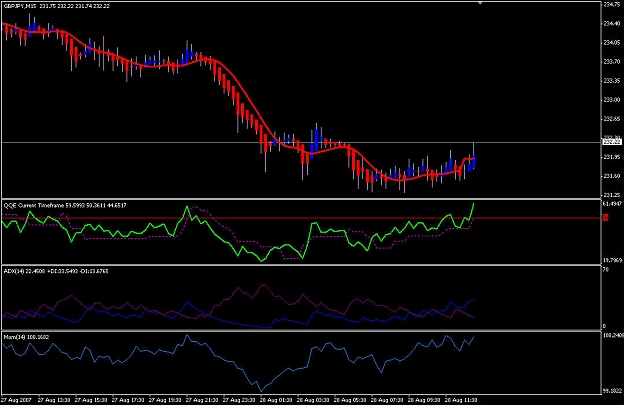
Task: Click the 61.4947 QQE scale value
Action: coord(612,204)
